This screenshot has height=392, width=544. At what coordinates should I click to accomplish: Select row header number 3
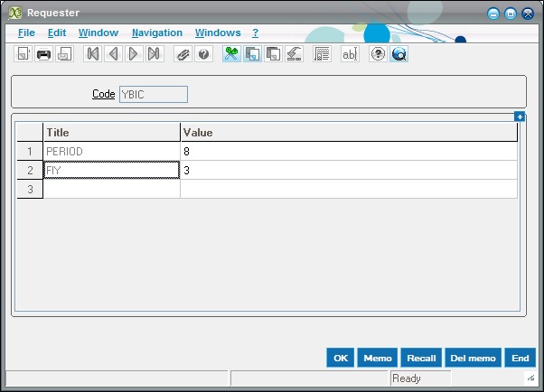(x=30, y=189)
